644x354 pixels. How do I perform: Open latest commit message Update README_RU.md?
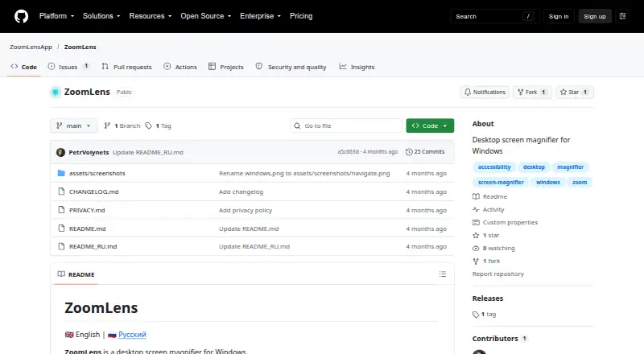click(x=148, y=152)
